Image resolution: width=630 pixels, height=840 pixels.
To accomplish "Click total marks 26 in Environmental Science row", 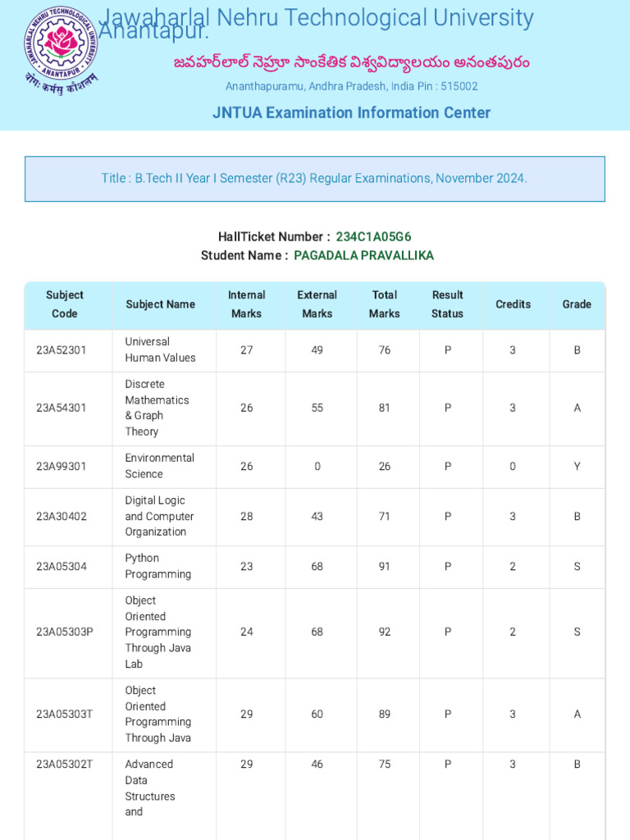I will (385, 467).
